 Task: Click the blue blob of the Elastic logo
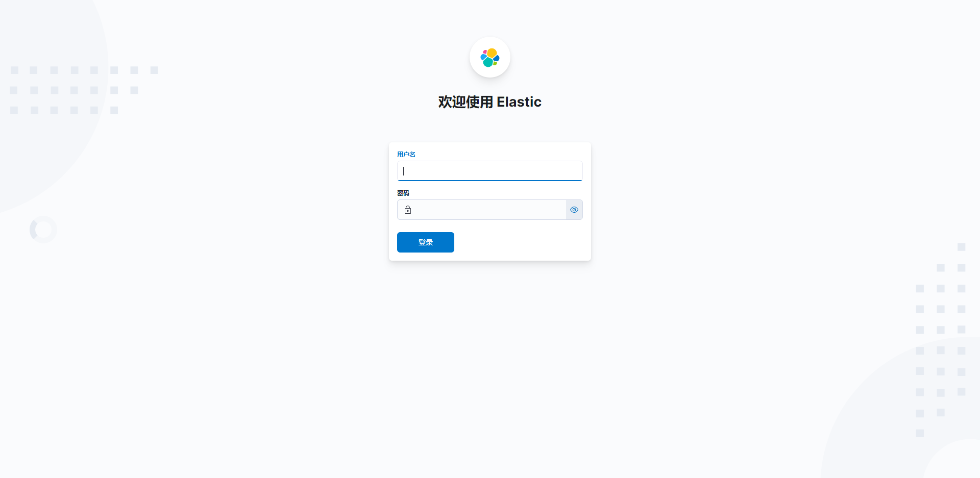pyautogui.click(x=497, y=58)
